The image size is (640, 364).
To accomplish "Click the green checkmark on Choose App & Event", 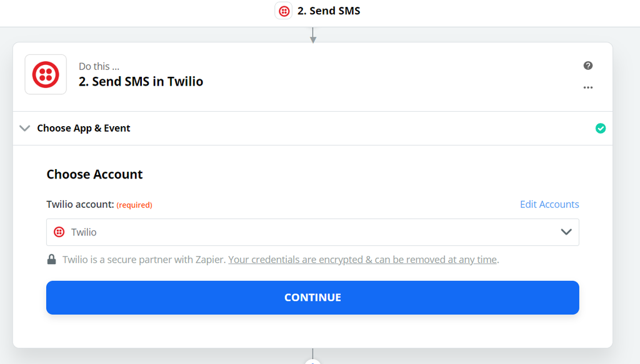I will 601,128.
